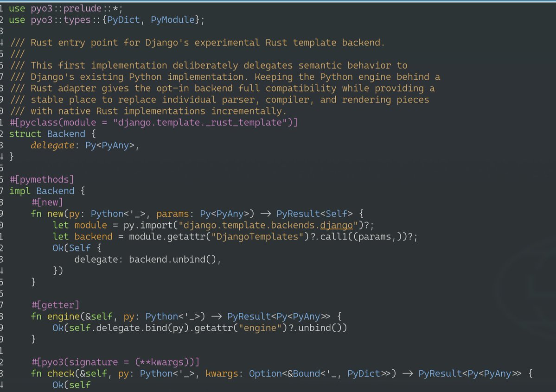The height and width of the screenshot is (392, 556).
Task: Click comment line "Django's existing Python implementation"
Action: 225,77
